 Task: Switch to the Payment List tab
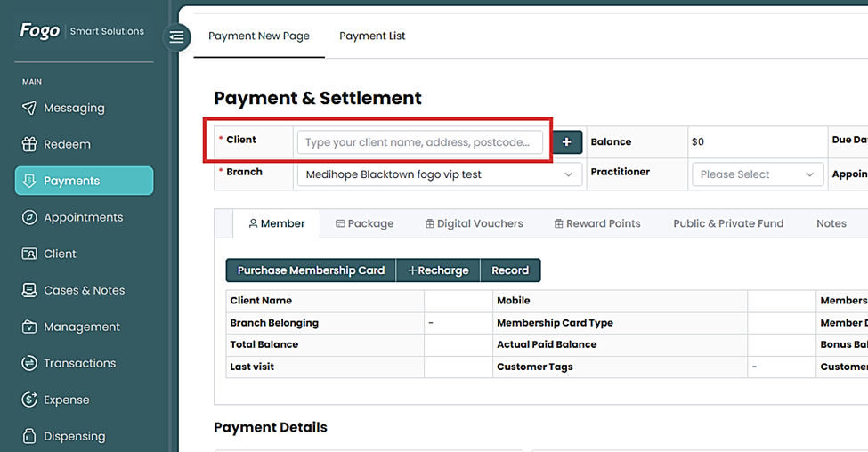[372, 36]
